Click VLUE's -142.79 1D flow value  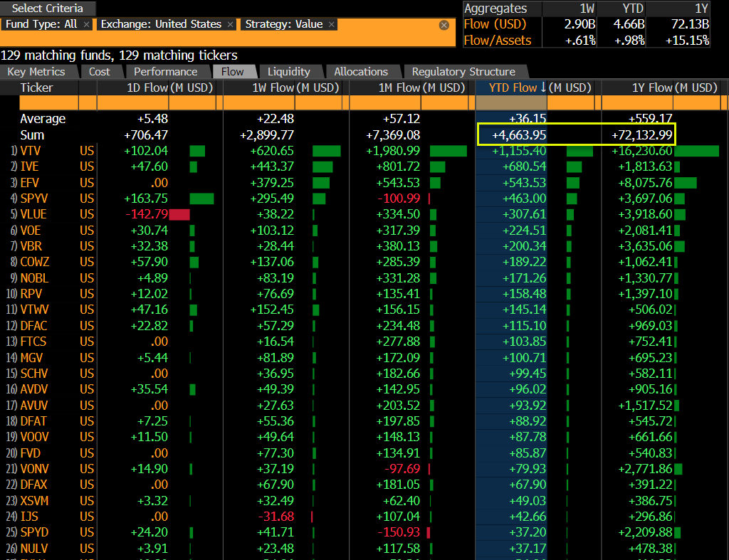pyautogui.click(x=147, y=214)
